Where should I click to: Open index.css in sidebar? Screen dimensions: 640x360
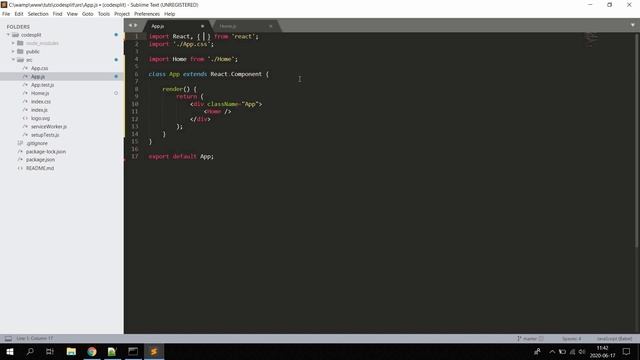coord(41,102)
